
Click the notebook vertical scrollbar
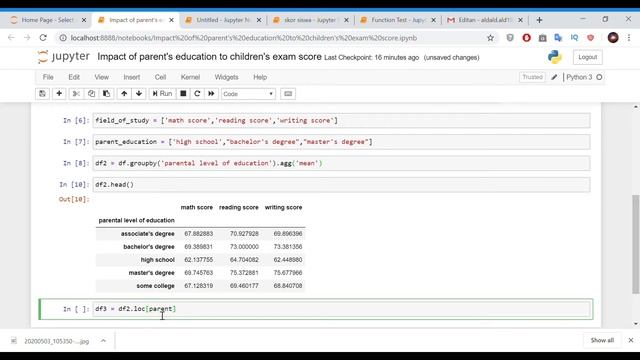(636, 244)
